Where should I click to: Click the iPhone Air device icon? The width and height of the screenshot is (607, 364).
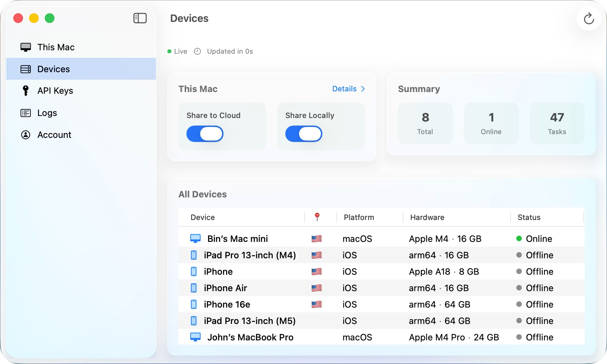click(194, 288)
